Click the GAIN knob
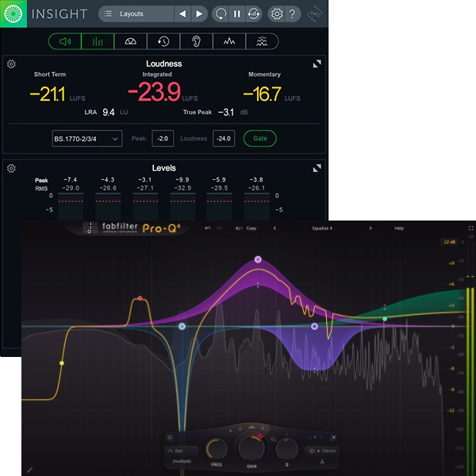 [251, 447]
